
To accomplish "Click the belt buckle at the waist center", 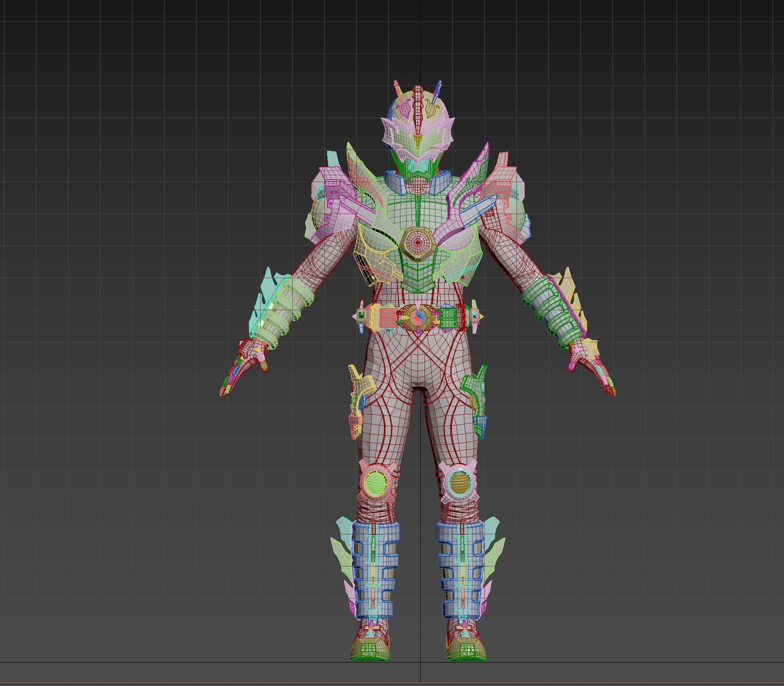I will pyautogui.click(x=418, y=317).
